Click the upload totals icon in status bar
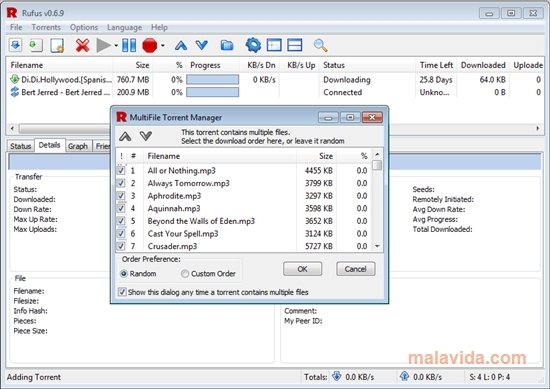Image resolution: width=550 pixels, height=389 pixels. [x=404, y=376]
